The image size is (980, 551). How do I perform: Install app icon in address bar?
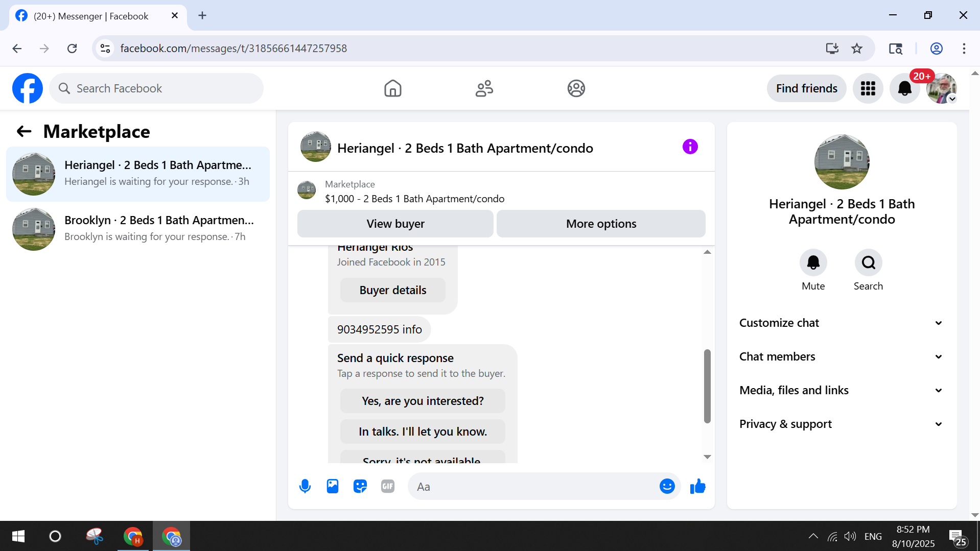coord(832,49)
